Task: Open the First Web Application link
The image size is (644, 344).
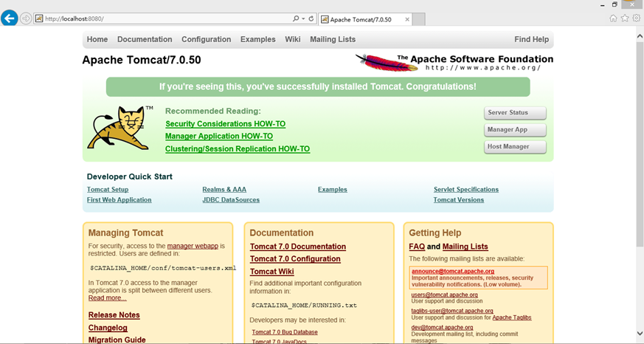Action: (119, 200)
